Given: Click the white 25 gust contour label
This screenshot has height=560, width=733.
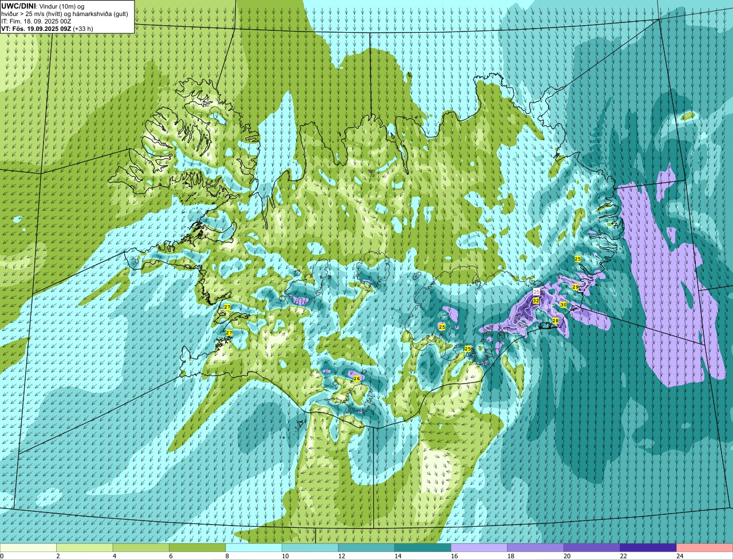Looking at the screenshot, I should (537, 292).
